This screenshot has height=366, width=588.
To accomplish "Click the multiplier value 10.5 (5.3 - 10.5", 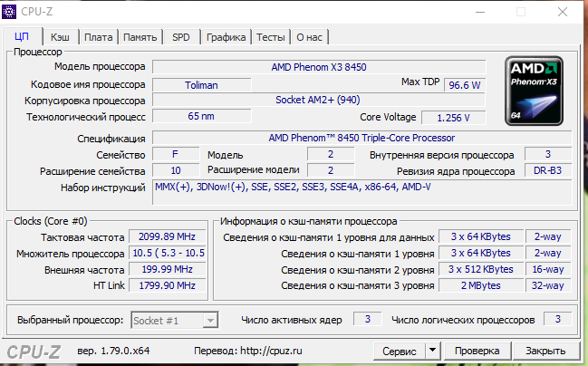I will pyautogui.click(x=168, y=253).
